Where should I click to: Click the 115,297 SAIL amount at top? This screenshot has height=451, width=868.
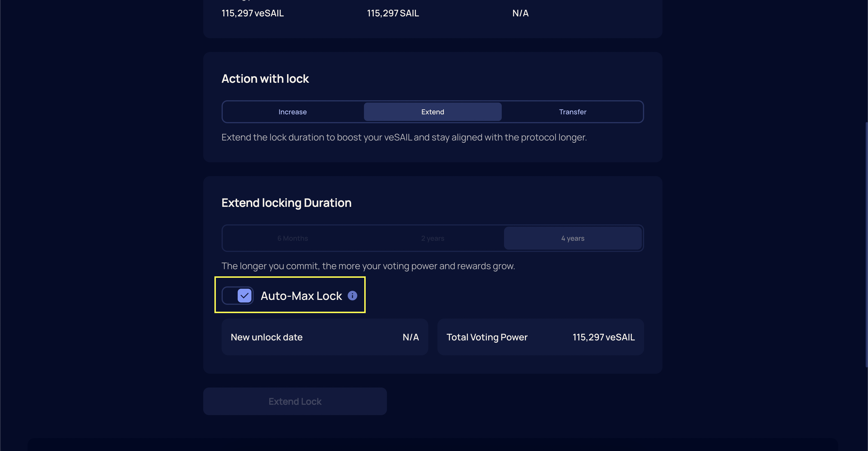393,14
